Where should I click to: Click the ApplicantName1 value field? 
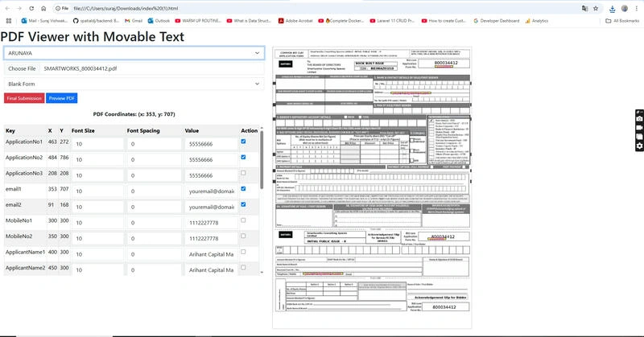(211, 254)
